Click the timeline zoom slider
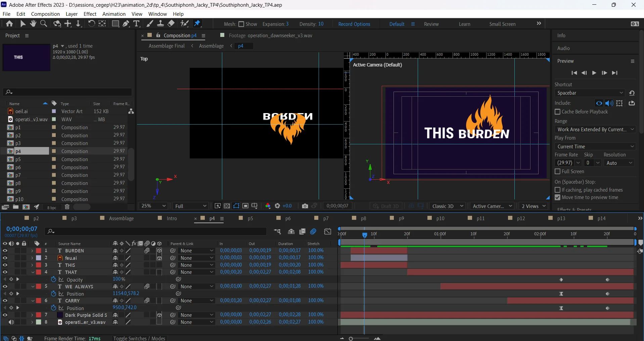Image resolution: width=644 pixels, height=341 pixels. [x=351, y=339]
